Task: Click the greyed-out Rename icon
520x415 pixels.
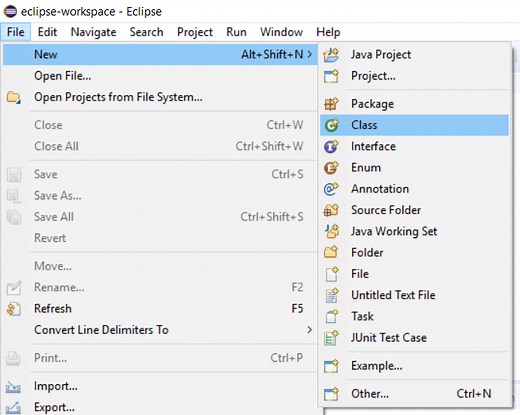Action: (x=14, y=288)
